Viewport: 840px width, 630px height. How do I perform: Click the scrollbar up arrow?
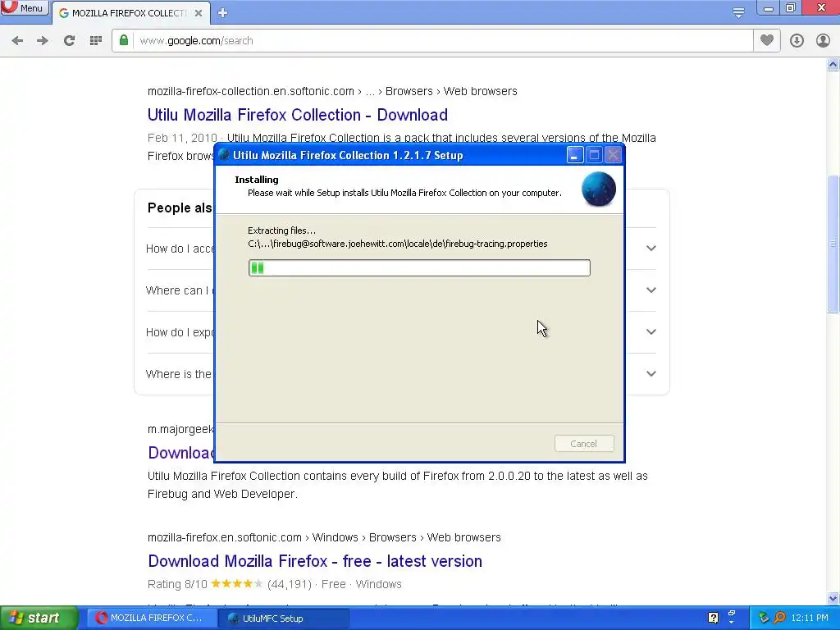pyautogui.click(x=833, y=65)
